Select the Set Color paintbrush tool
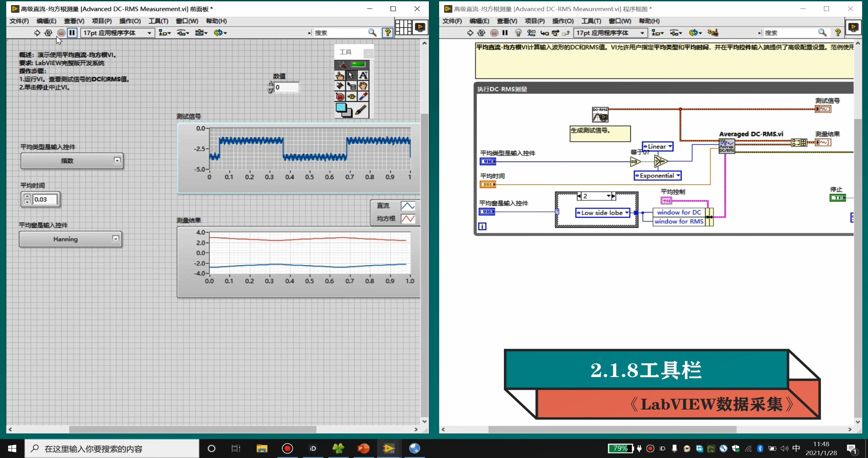 pos(361,110)
